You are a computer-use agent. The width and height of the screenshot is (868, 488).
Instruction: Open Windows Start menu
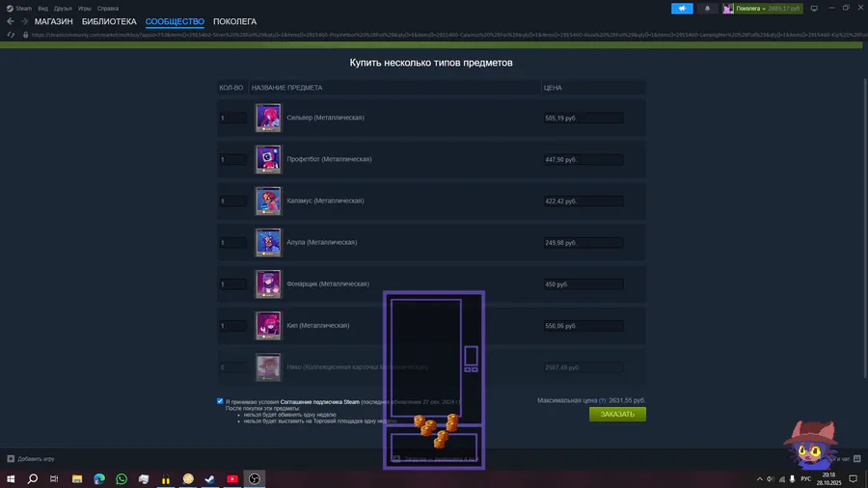point(11,478)
